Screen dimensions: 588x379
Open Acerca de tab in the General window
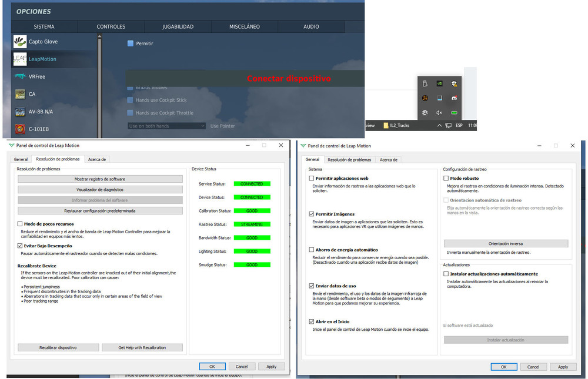click(389, 160)
